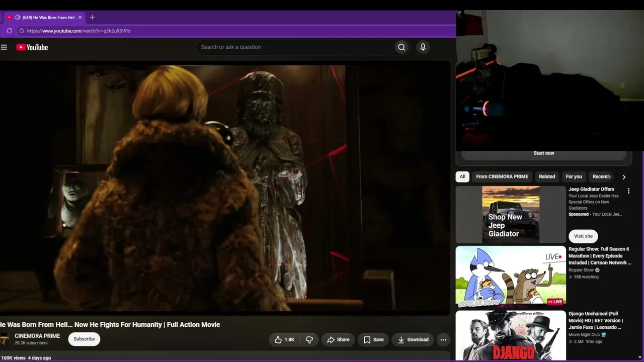View site information icon beside the URL

(x=21, y=31)
